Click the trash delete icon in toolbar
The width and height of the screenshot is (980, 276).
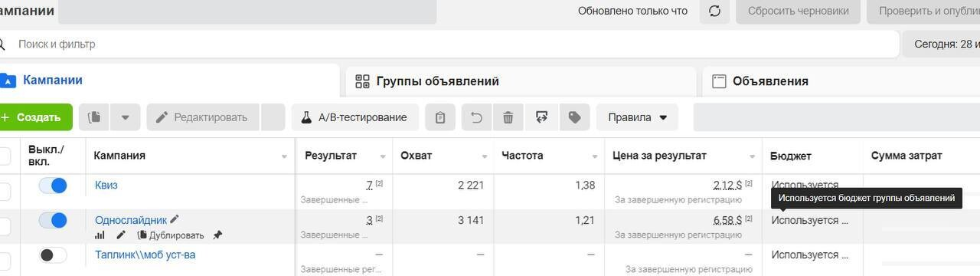point(508,117)
